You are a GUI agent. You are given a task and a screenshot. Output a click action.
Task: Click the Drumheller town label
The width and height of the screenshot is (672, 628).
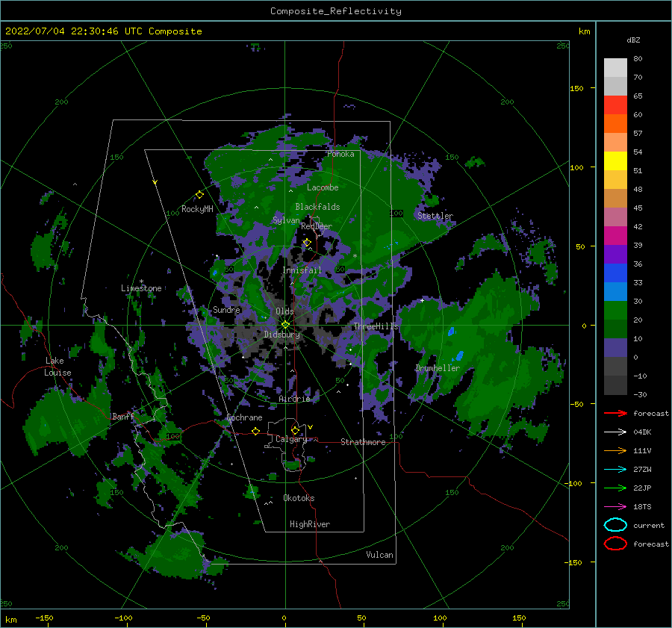pyautogui.click(x=438, y=368)
